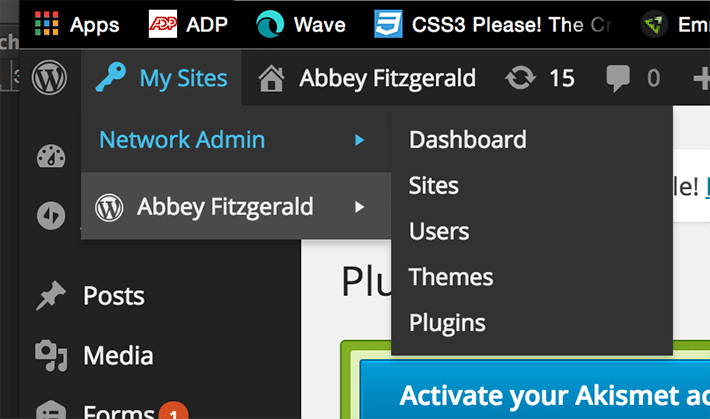Image resolution: width=710 pixels, height=419 pixels.
Task: Expand the Network Admin submenu arrow
Action: [x=360, y=140]
